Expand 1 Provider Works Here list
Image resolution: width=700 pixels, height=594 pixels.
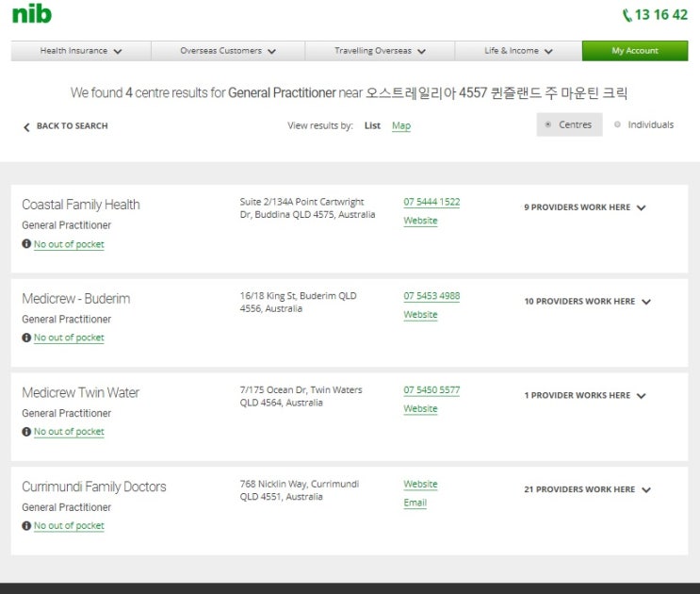(x=585, y=395)
